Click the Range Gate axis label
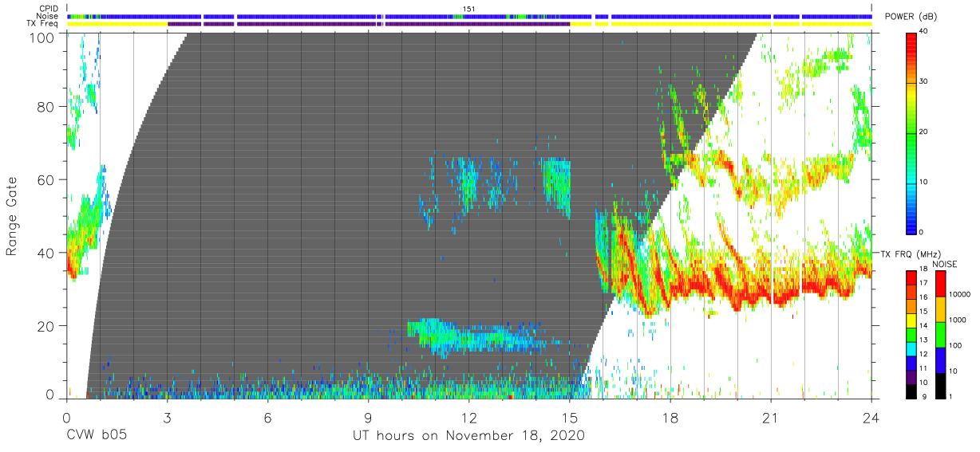980x452 pixels. point(12,216)
